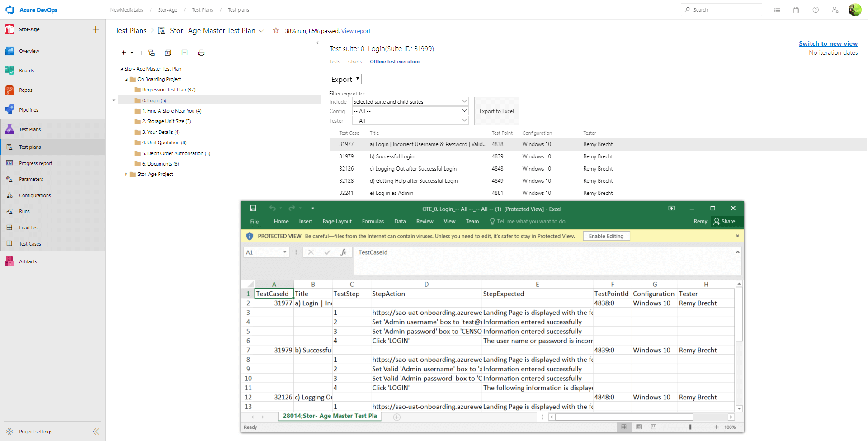Open the marketplace shopping bag icon

(796, 10)
